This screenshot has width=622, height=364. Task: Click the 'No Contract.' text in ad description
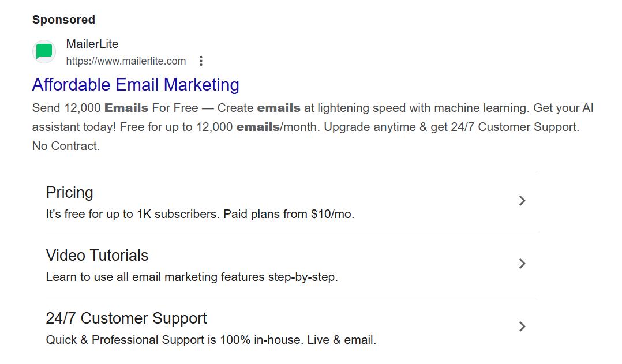[x=66, y=146]
